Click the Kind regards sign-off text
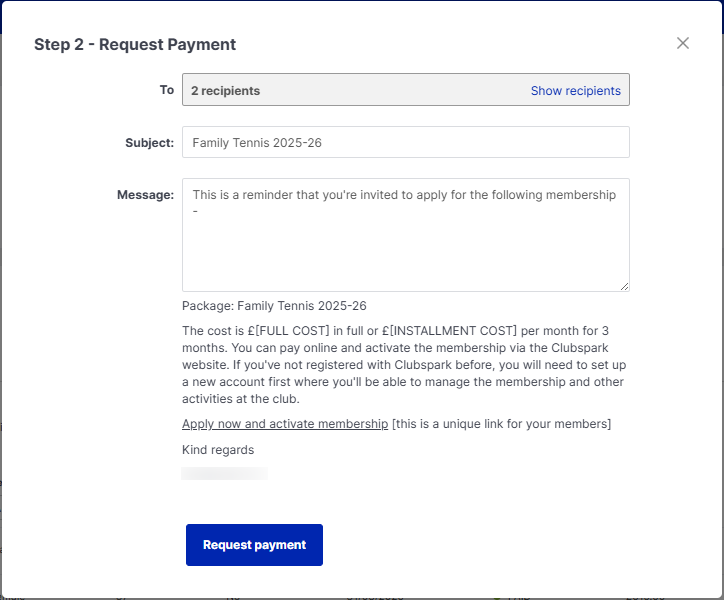Viewport: 724px width, 600px height. [218, 450]
